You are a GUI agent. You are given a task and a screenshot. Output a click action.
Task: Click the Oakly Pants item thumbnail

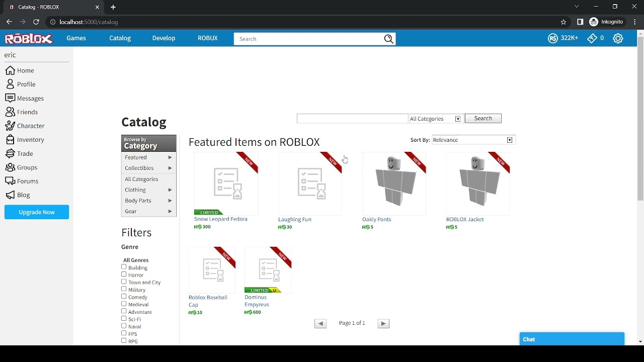click(x=394, y=184)
